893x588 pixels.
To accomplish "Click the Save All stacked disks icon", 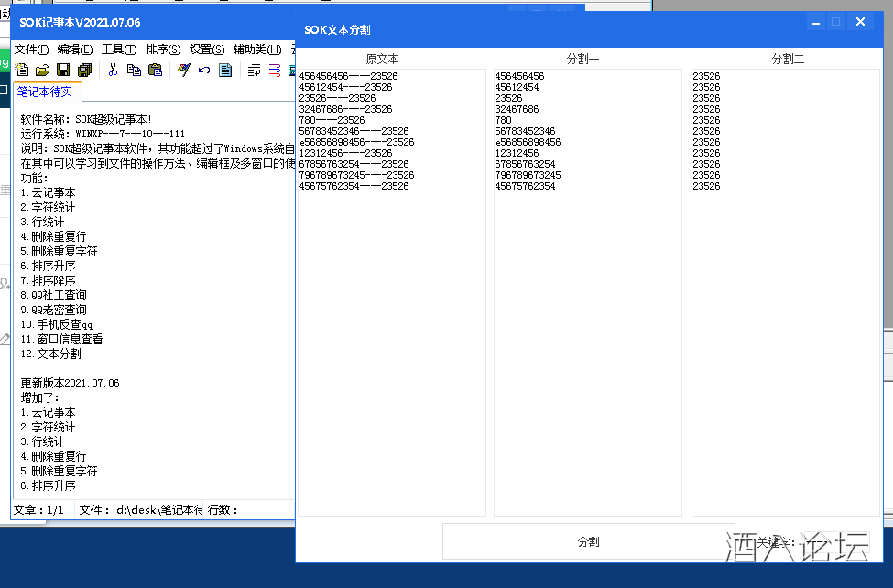I will coord(84,71).
